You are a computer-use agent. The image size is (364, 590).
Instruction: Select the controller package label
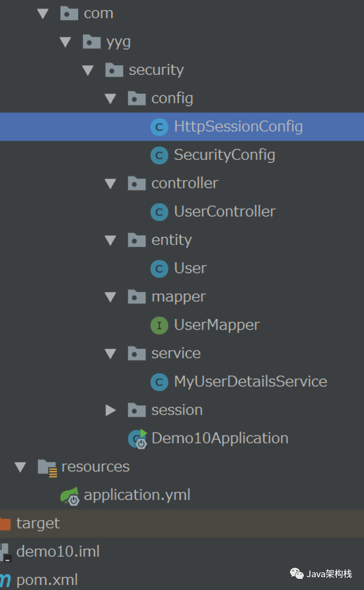click(185, 183)
